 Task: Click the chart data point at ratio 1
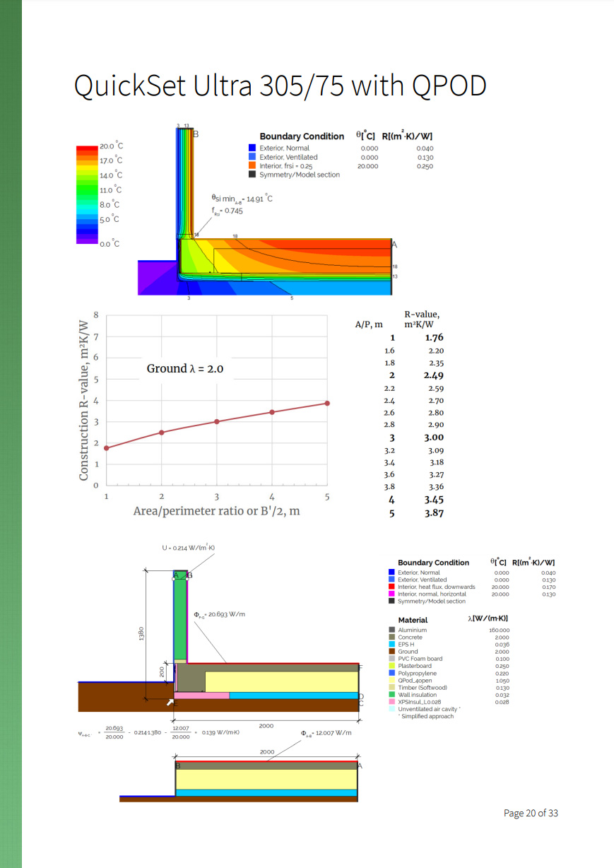[x=107, y=447]
